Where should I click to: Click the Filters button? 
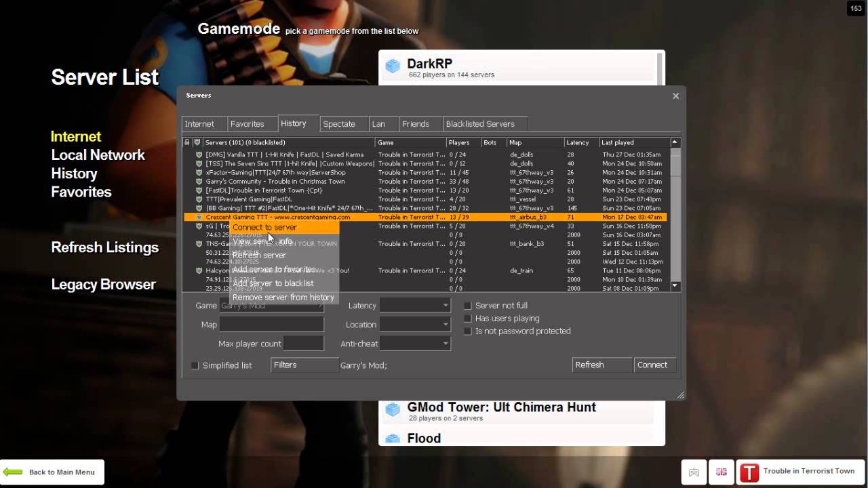pyautogui.click(x=304, y=365)
